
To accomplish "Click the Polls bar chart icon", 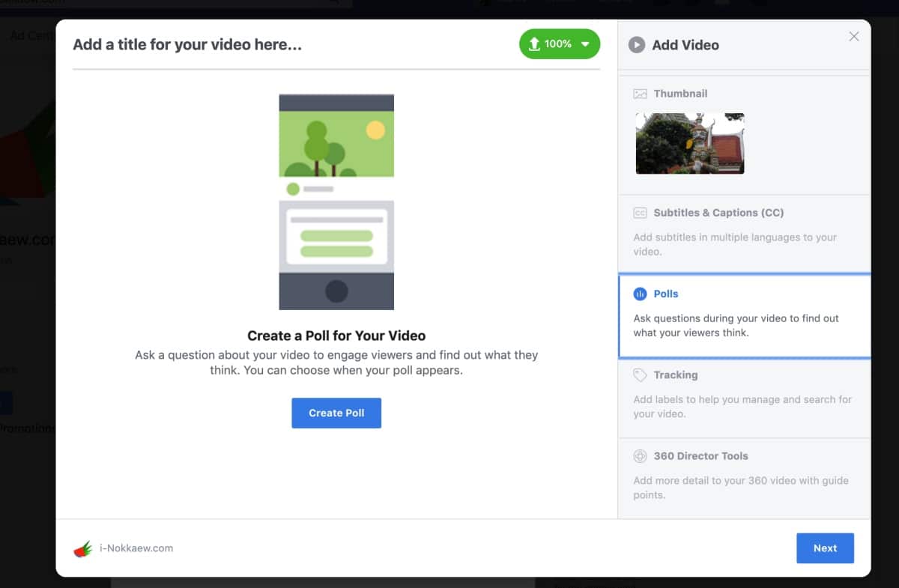I will pyautogui.click(x=640, y=294).
